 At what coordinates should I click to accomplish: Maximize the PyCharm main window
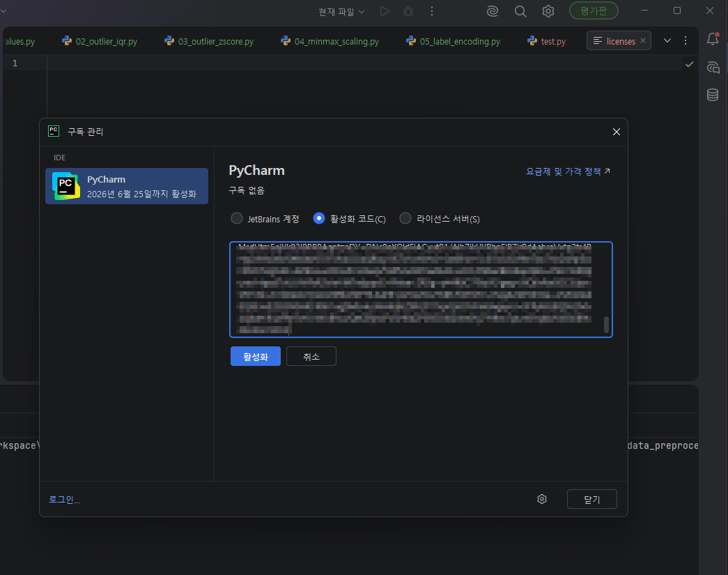(x=677, y=10)
